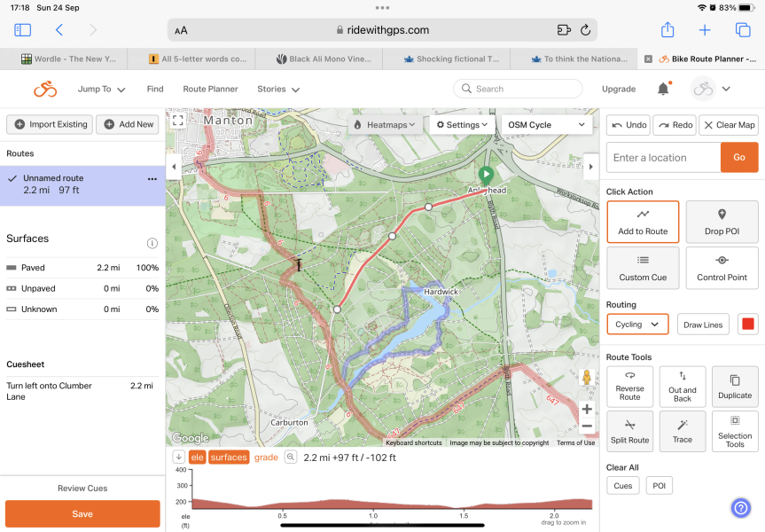Open the Heatmaps dropdown
This screenshot has height=532, width=765.
[x=385, y=125]
